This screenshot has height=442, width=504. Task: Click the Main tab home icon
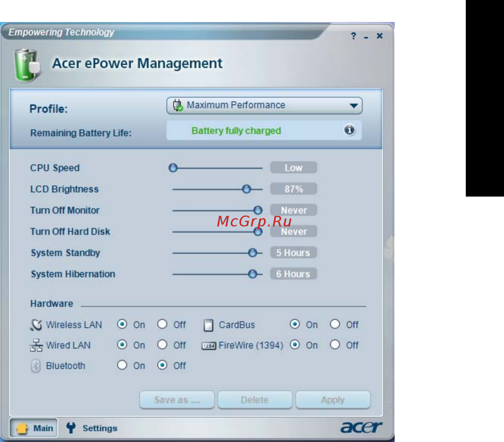(22, 428)
